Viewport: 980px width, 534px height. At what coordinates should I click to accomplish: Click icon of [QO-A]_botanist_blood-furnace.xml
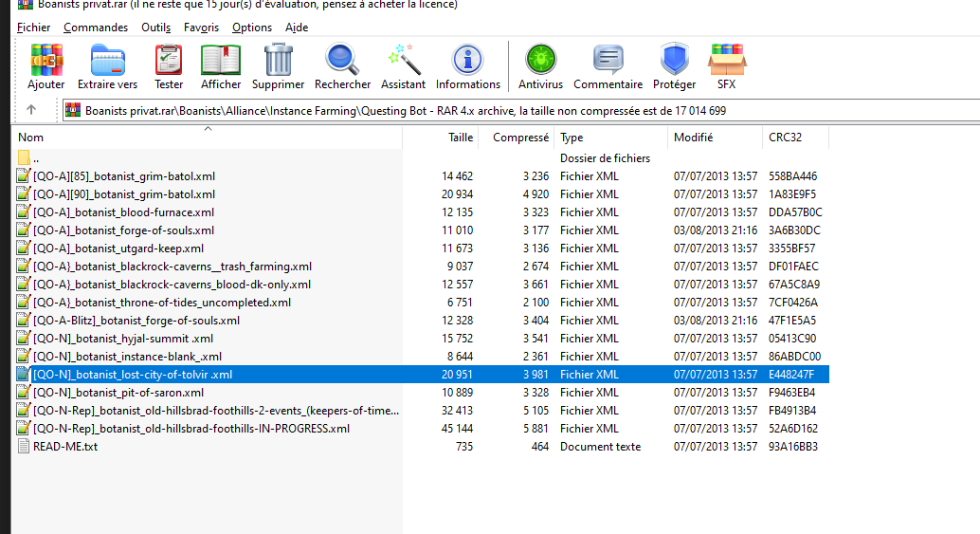tap(24, 212)
